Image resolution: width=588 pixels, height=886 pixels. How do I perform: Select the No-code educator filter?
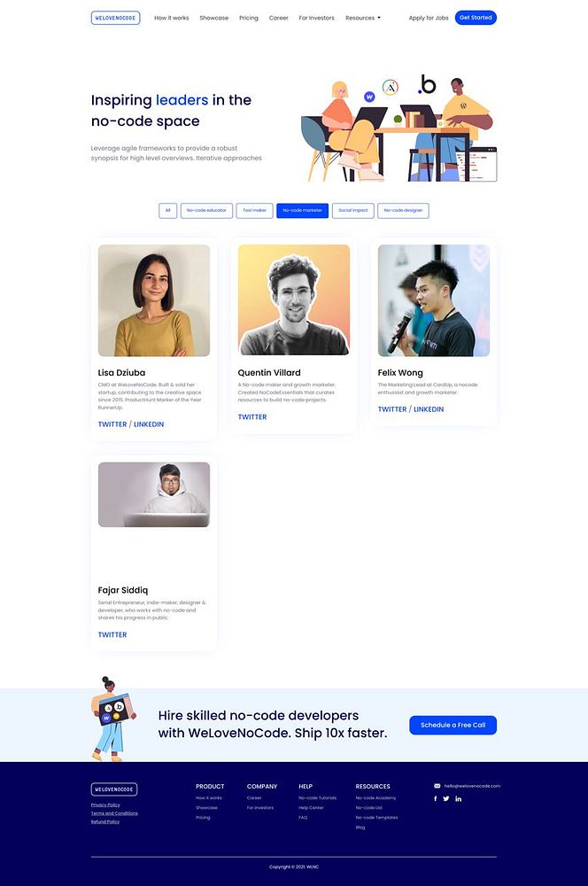tap(206, 210)
